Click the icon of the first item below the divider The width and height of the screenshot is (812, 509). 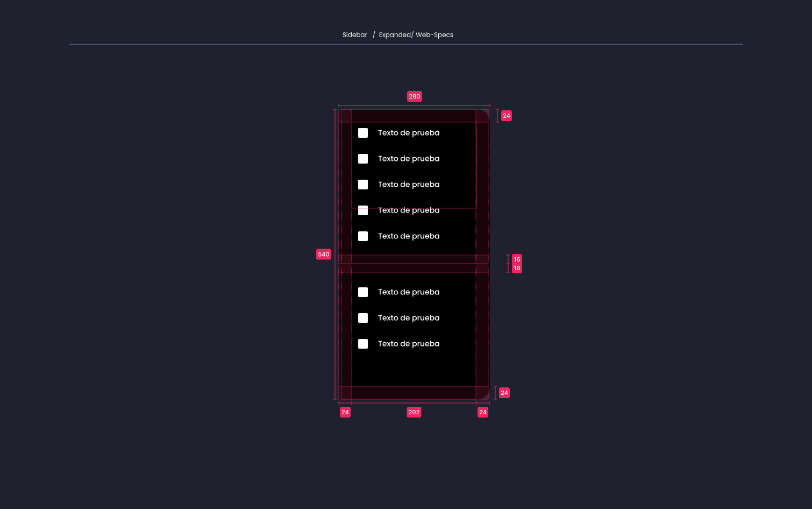(363, 292)
